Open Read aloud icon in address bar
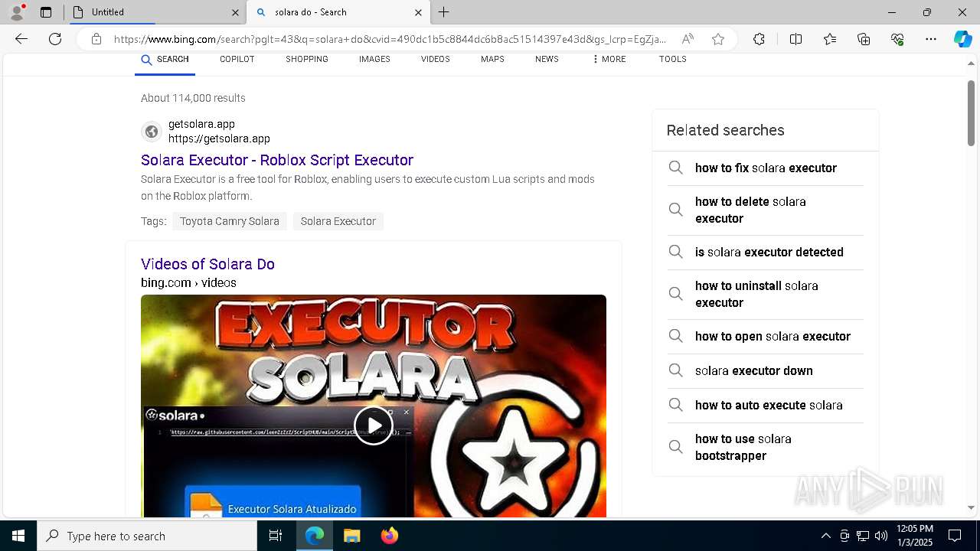Viewport: 980px width, 551px height. click(688, 39)
